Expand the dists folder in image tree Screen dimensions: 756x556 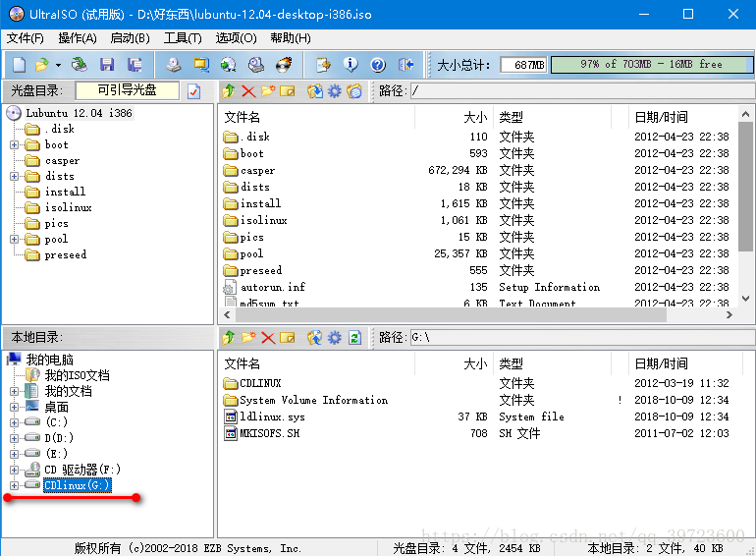14,176
